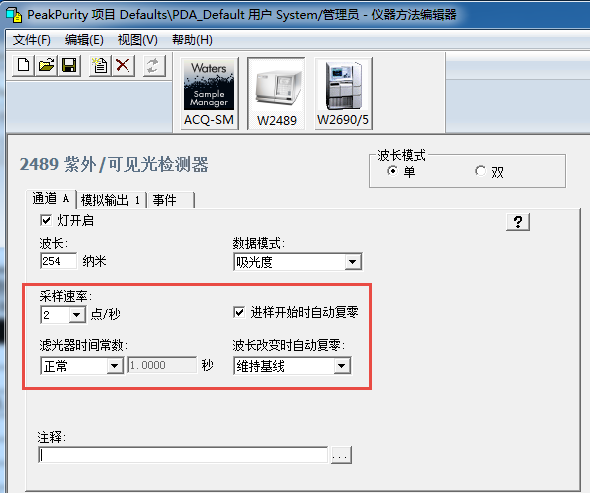Click the 点/秒 unit label
Image resolution: width=590 pixels, height=493 pixels.
pyautogui.click(x=106, y=314)
